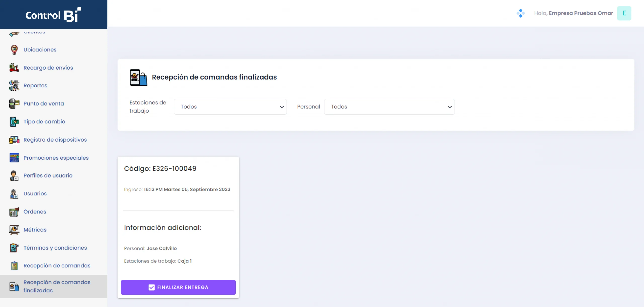Screen dimensions: 644x307
Task: Click the Punto de venta register icon
Action: point(14,104)
